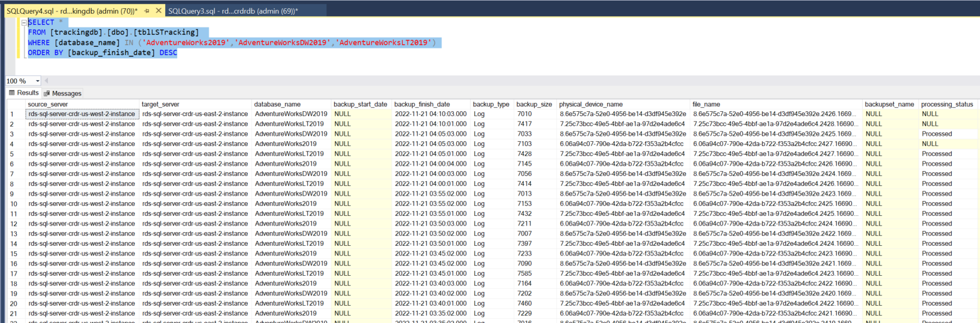Click finish date 2022-11-21 04:10:01.000
Screen dimensions: 980x323
click(431, 124)
